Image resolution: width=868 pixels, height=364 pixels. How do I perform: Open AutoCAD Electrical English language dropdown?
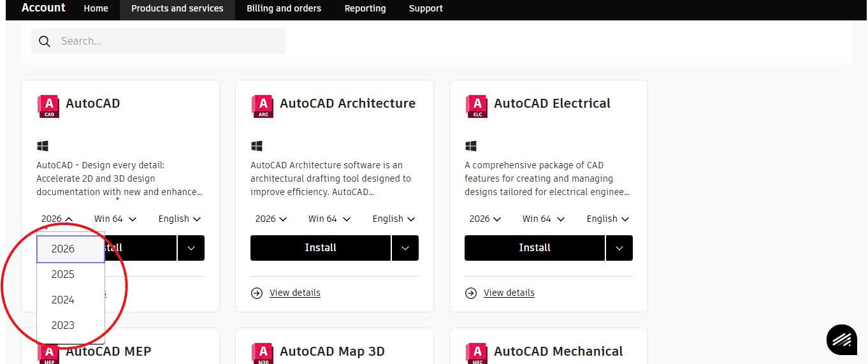pyautogui.click(x=607, y=219)
